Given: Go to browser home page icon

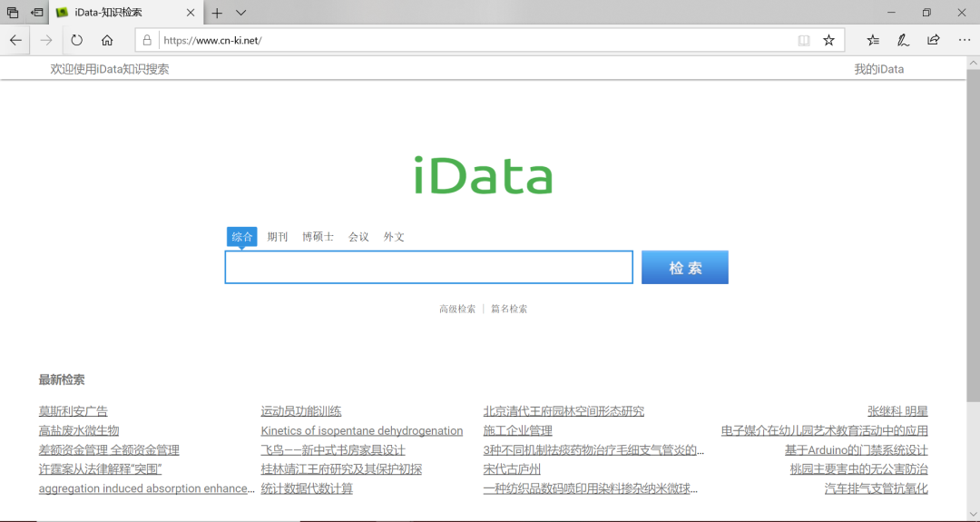Looking at the screenshot, I should (107, 41).
